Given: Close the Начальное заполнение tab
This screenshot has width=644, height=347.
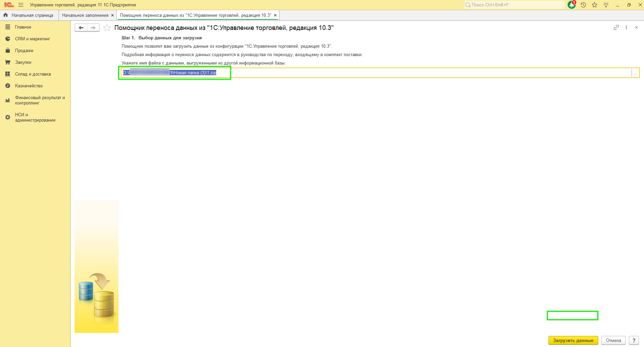Looking at the screenshot, I should click(112, 15).
